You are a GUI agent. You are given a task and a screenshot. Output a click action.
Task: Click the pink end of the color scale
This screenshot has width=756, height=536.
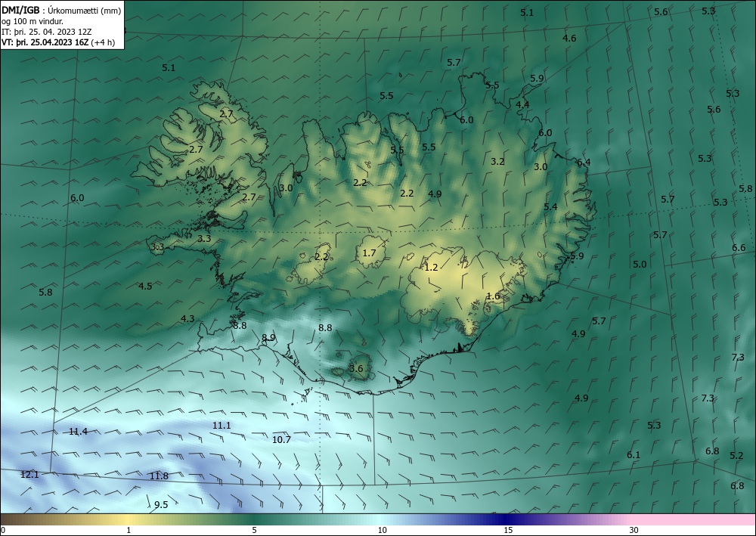click(694, 519)
